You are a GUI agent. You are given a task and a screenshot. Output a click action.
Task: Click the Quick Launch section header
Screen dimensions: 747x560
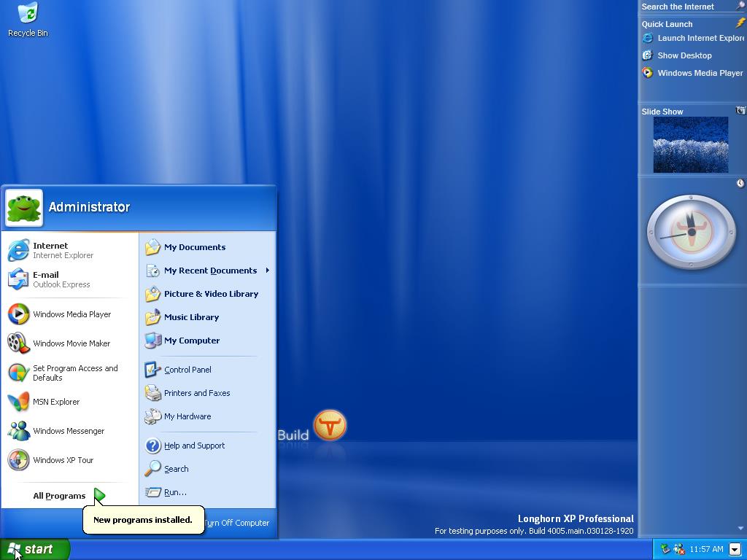667,24
